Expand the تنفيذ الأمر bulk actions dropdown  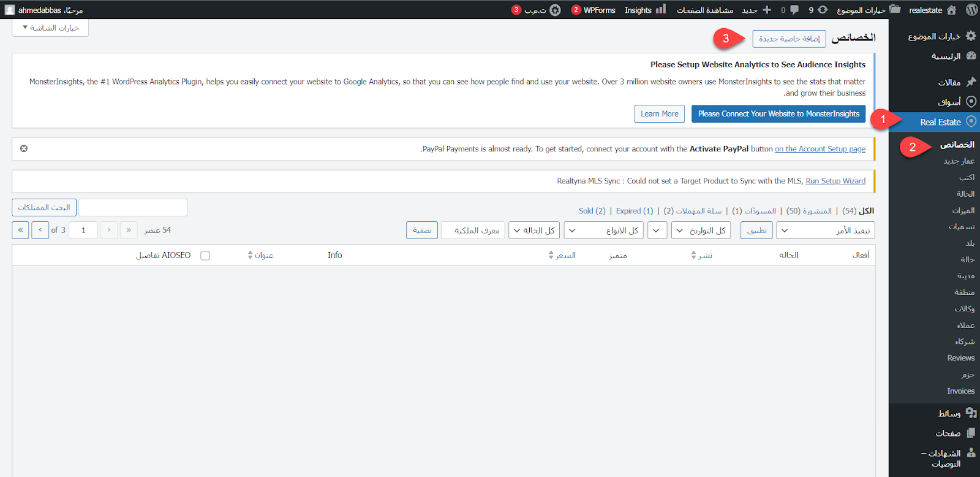825,231
